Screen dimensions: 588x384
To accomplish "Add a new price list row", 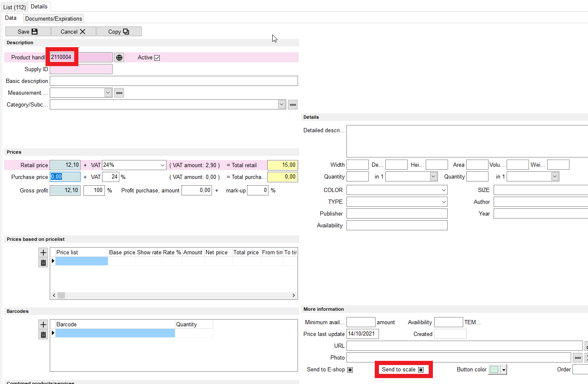I will click(43, 253).
